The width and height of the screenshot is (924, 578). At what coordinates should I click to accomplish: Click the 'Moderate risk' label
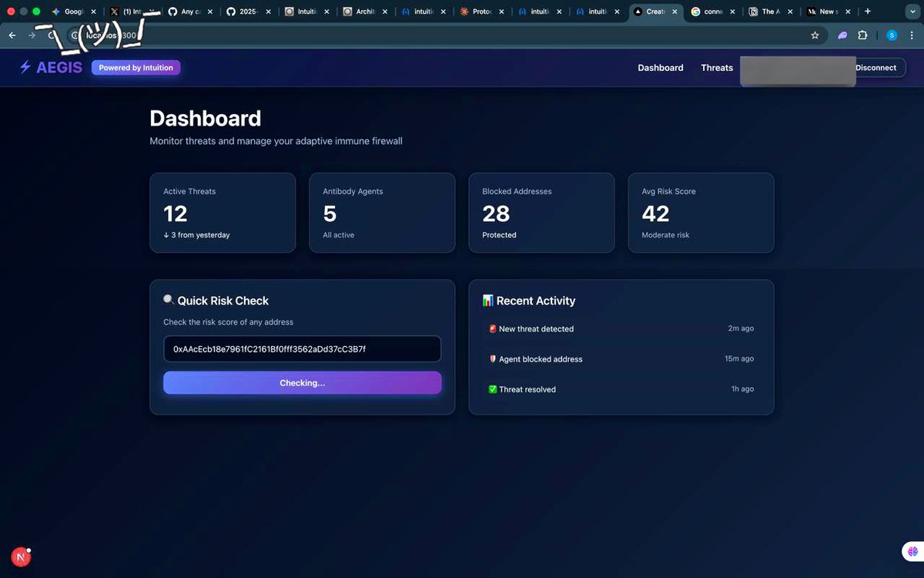(x=666, y=235)
